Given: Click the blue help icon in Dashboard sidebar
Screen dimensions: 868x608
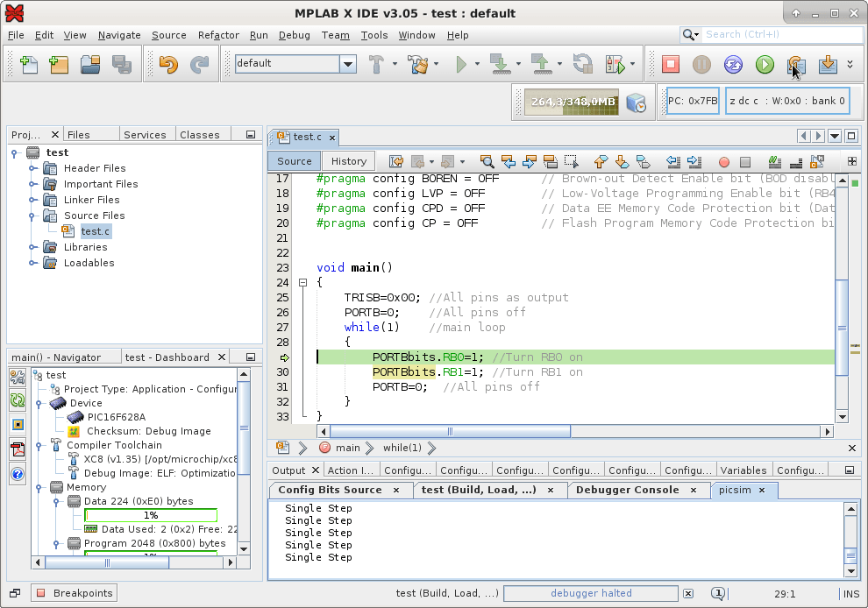Looking at the screenshot, I should point(18,474).
